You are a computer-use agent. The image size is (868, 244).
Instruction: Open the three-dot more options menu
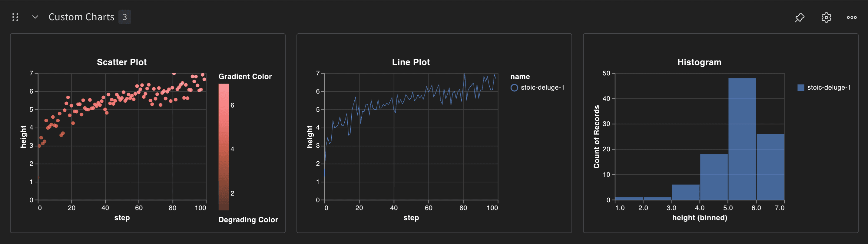851,18
